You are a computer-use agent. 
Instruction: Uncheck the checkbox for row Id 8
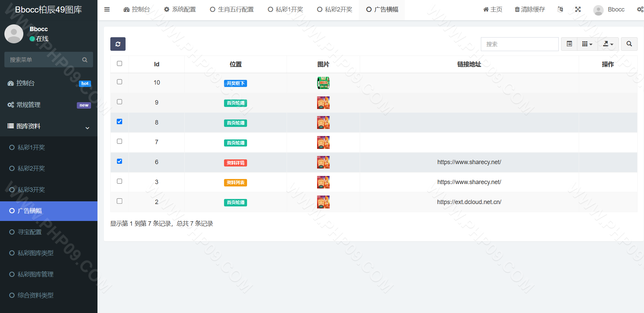(x=119, y=121)
